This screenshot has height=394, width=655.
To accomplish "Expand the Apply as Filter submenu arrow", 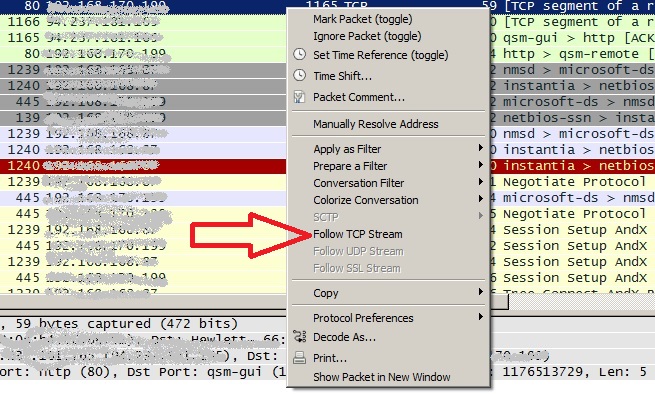I will [x=480, y=148].
